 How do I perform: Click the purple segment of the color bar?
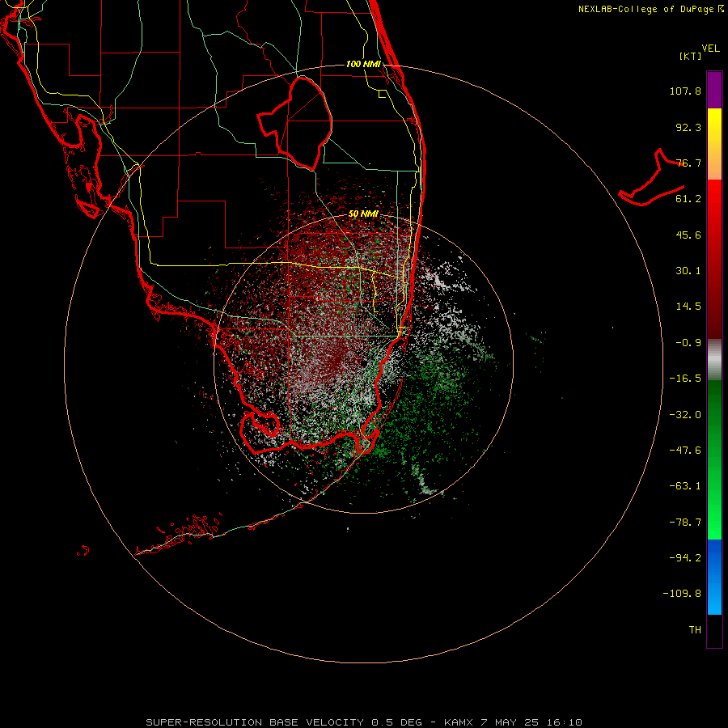714,90
